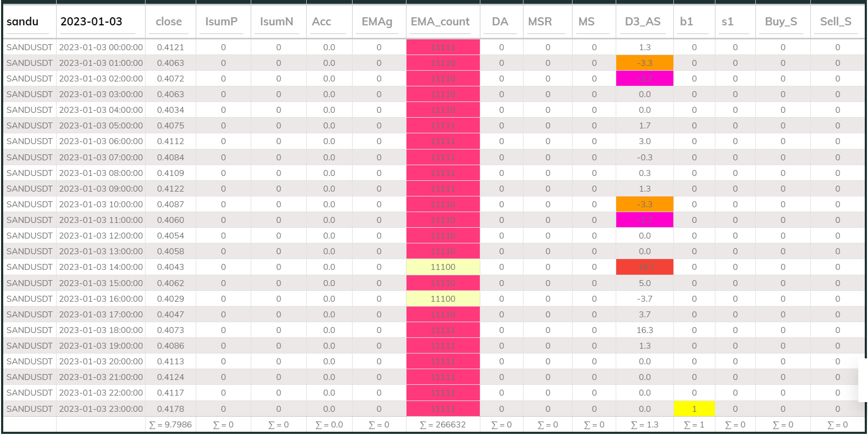Click the close column sum 9.7986
The width and height of the screenshot is (868, 435).
click(x=170, y=425)
